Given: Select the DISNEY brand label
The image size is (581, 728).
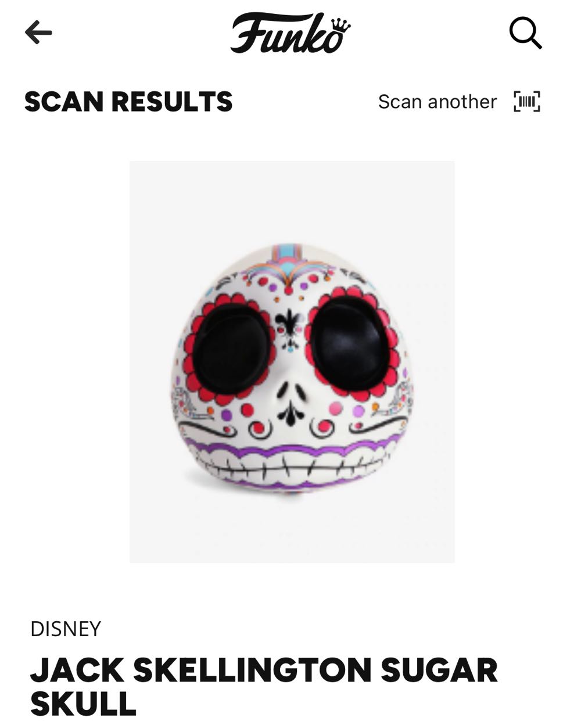Looking at the screenshot, I should coord(66,629).
